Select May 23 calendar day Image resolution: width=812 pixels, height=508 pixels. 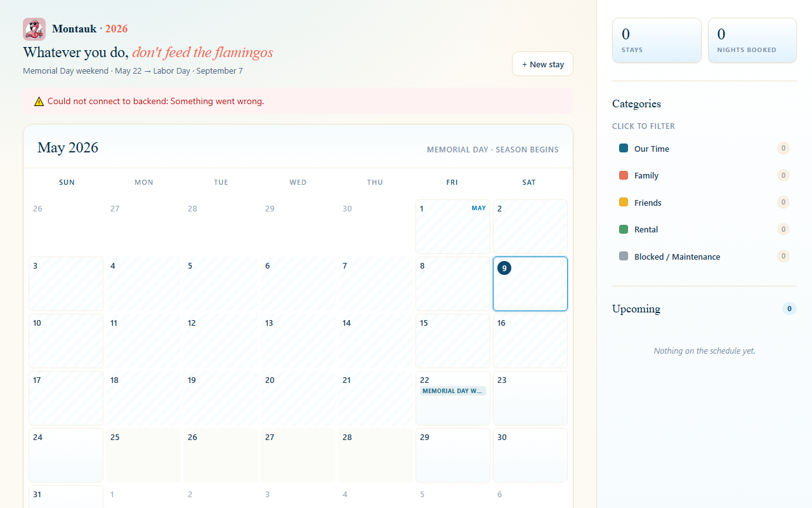(x=530, y=398)
